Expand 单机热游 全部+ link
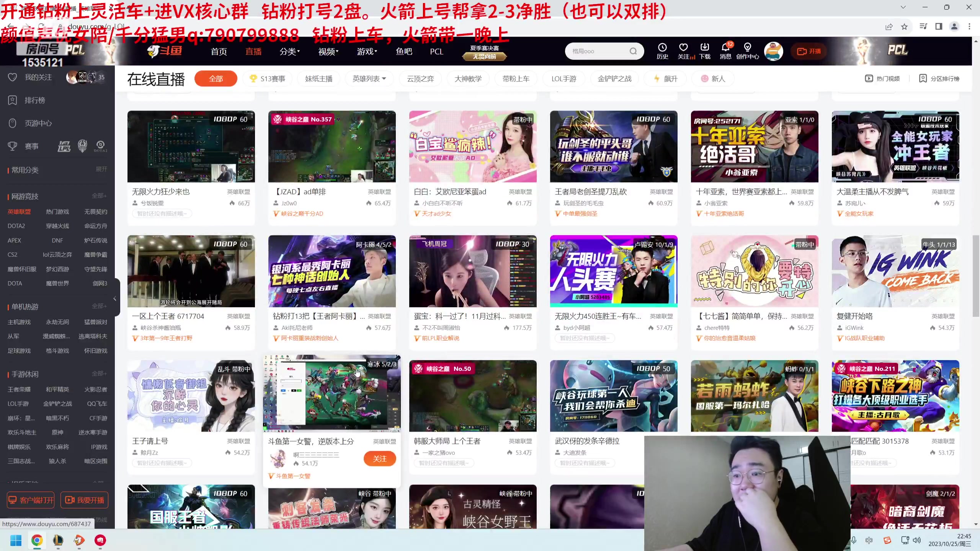 tap(99, 306)
